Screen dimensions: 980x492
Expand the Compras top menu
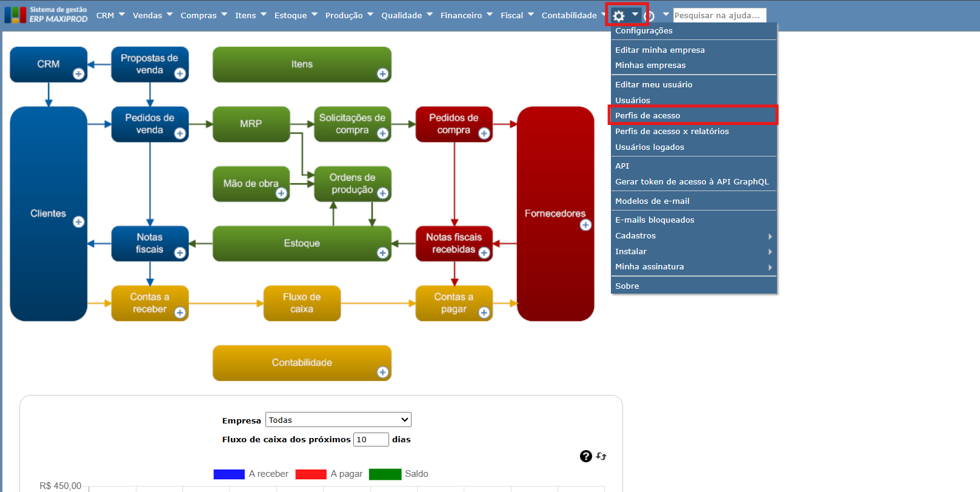[x=204, y=15]
